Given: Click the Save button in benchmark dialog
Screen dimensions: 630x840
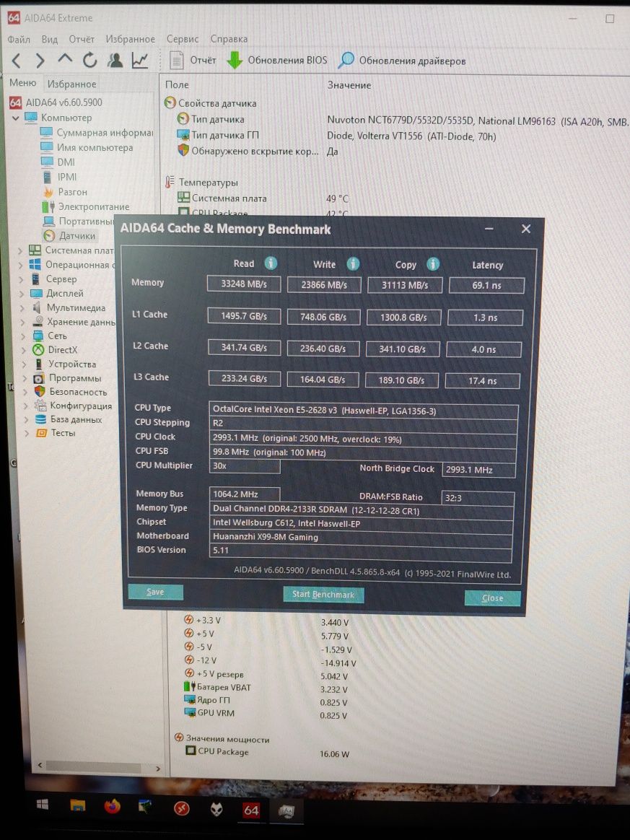Looking at the screenshot, I should point(155,592).
